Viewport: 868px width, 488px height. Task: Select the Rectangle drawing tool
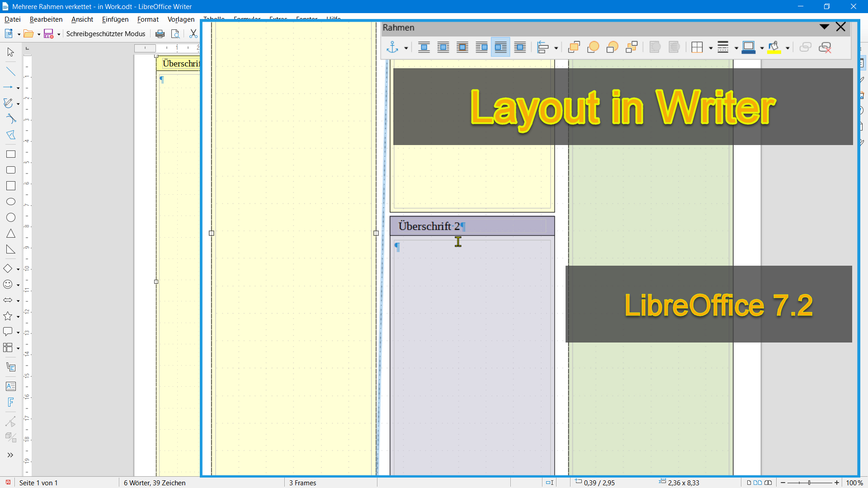[10, 154]
